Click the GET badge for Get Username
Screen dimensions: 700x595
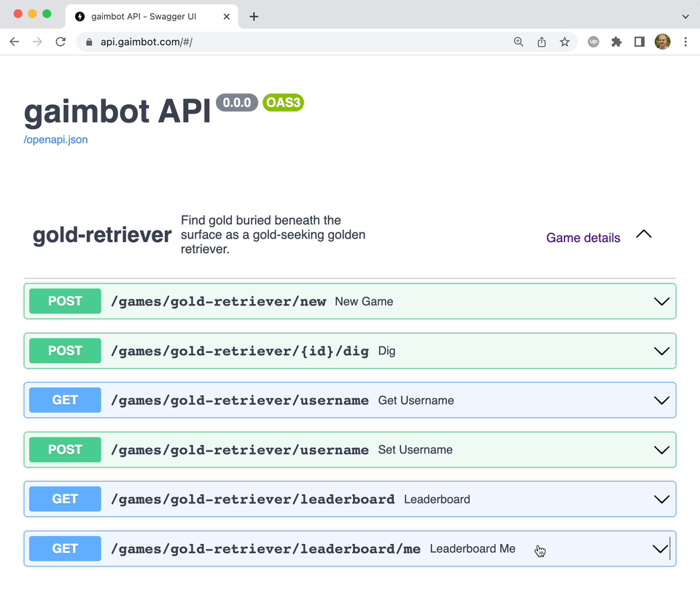click(65, 400)
